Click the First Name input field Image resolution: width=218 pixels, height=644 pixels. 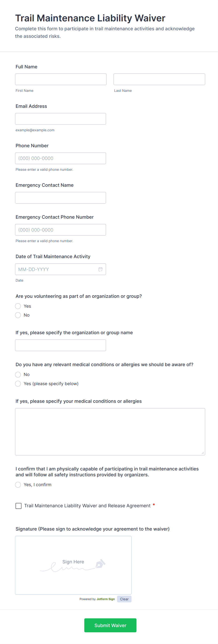point(60,79)
